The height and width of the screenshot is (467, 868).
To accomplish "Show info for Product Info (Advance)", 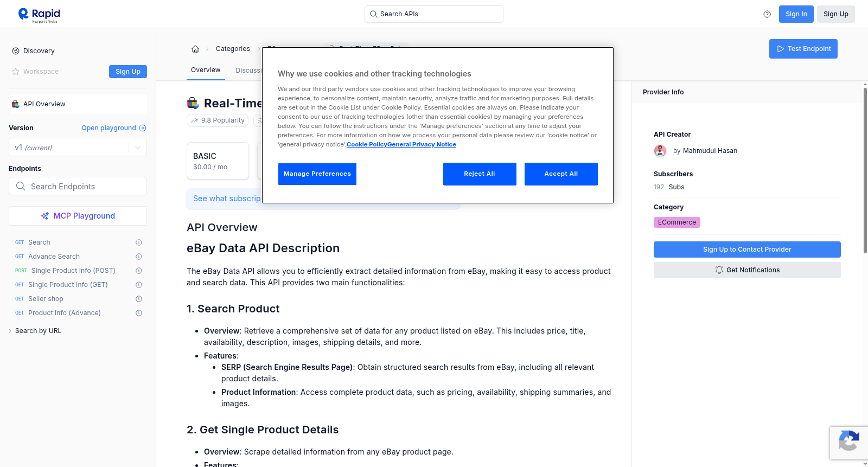I will (x=139, y=313).
